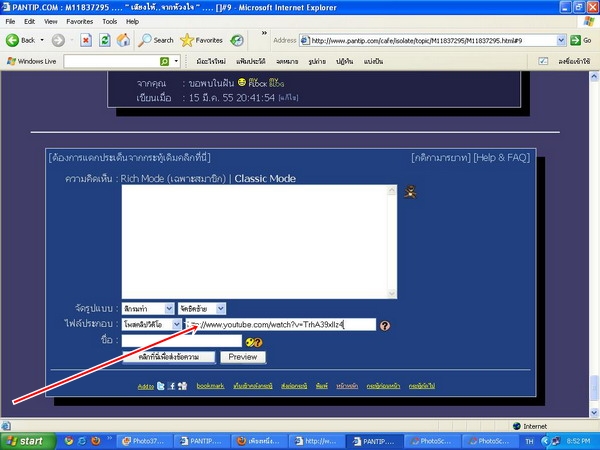Launch Firefox from quick launch
The height and width of the screenshot is (450, 600).
95,441
